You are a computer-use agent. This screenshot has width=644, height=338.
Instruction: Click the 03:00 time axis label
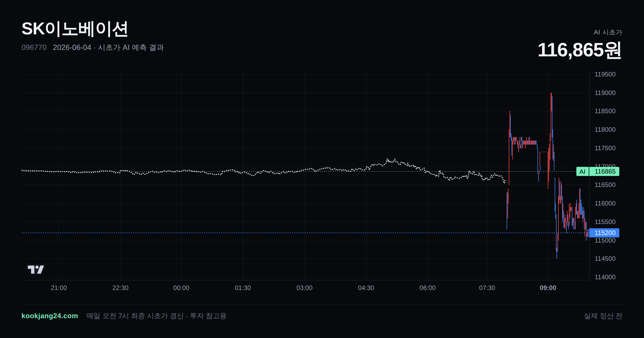click(x=304, y=288)
